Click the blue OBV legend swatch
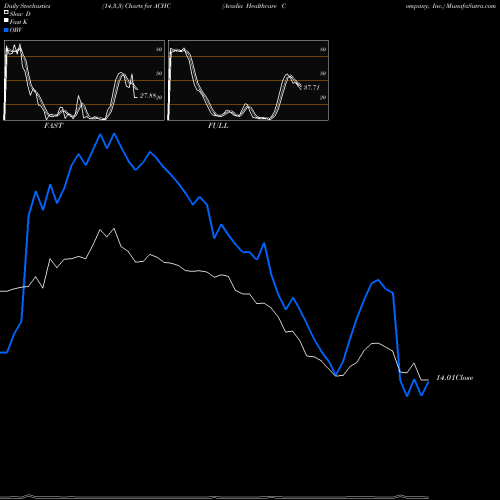 pyautogui.click(x=6, y=30)
